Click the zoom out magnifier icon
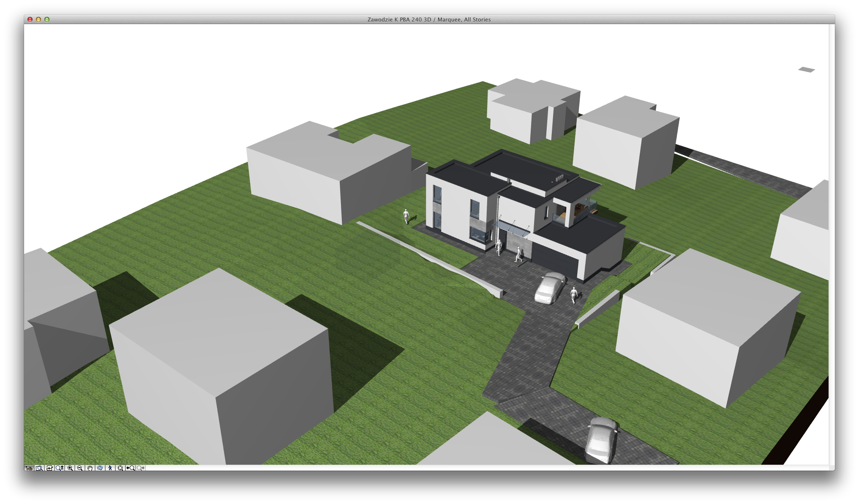This screenshot has width=859, height=504. (80, 468)
